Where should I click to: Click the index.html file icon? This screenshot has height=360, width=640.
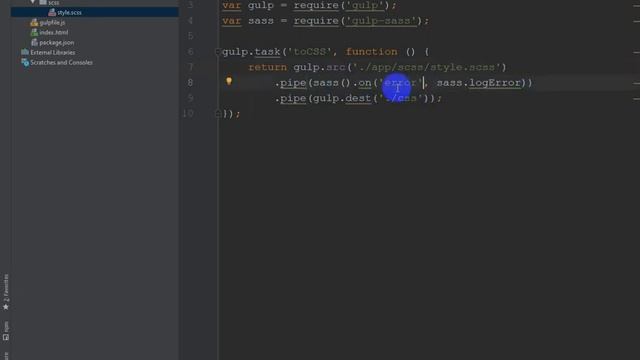[x=34, y=33]
